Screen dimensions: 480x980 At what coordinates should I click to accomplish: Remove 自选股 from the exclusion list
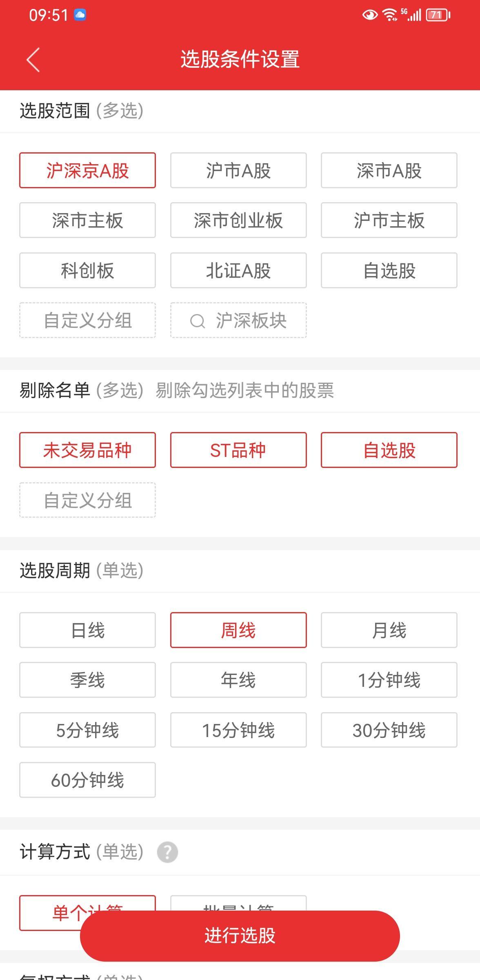[x=389, y=450]
